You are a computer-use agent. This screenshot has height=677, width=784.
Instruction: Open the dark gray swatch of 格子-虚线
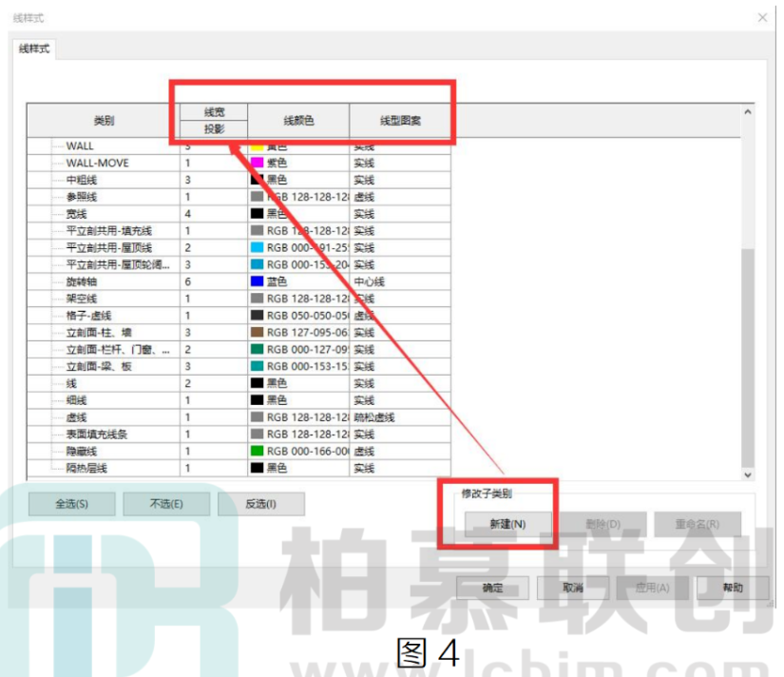pyautogui.click(x=257, y=316)
